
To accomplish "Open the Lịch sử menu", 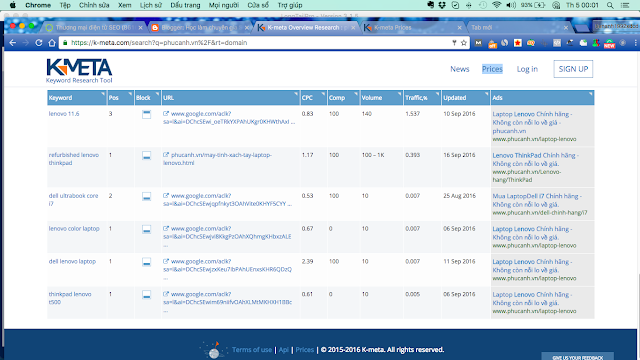I will (x=151, y=5).
